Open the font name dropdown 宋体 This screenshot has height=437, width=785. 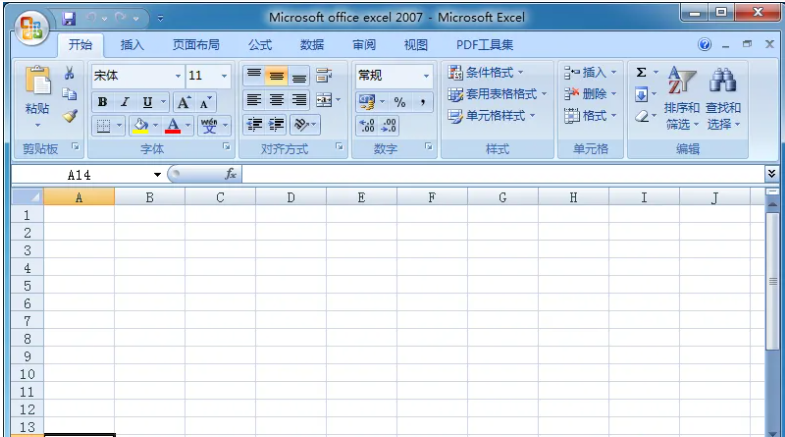tap(178, 76)
